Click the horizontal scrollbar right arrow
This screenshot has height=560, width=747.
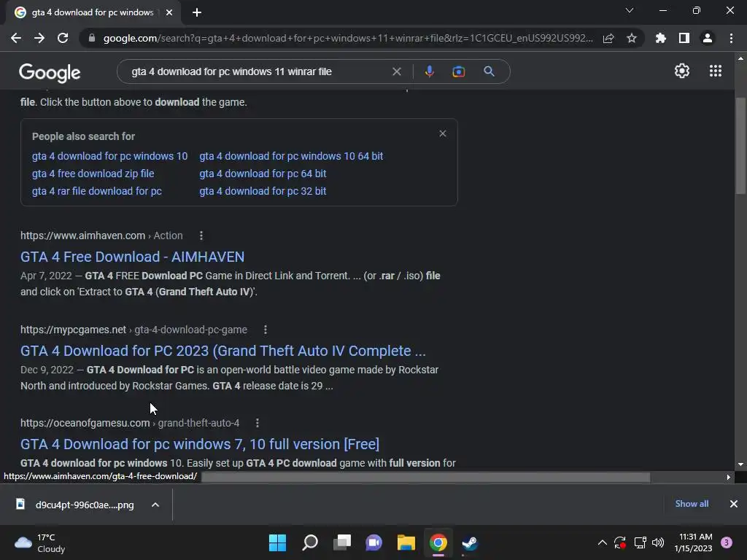[728, 477]
